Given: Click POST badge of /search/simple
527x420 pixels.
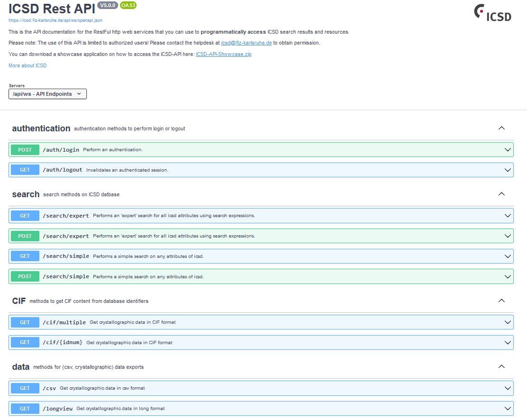Looking at the screenshot, I should coord(25,276).
